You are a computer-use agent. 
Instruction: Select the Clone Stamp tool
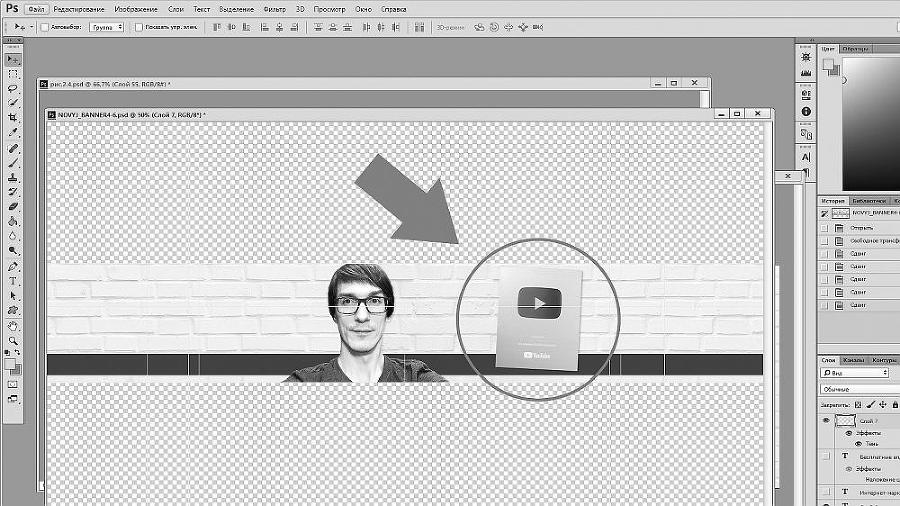tap(13, 178)
